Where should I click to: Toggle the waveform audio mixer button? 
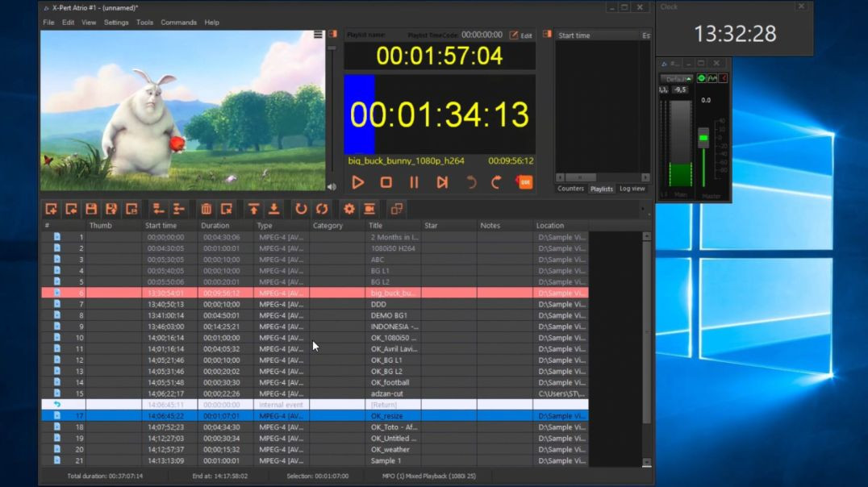click(712, 78)
